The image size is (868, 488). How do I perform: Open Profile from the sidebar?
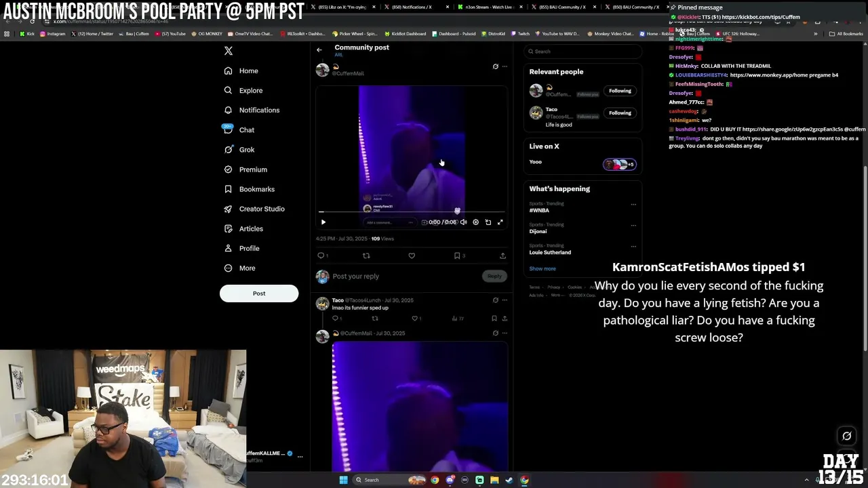click(x=241, y=248)
